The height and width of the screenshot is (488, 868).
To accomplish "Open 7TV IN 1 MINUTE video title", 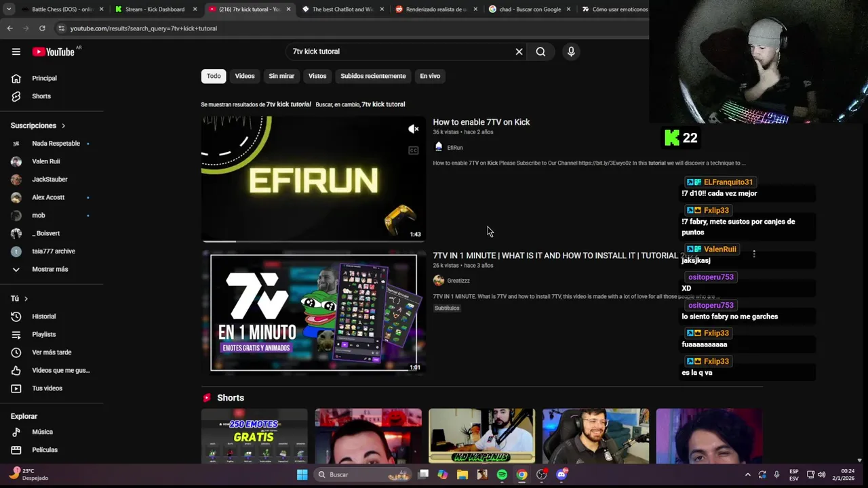I will pyautogui.click(x=555, y=256).
